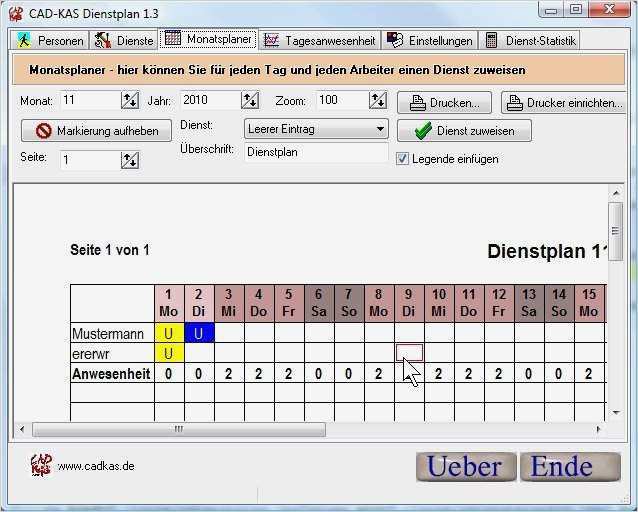
Task: Select yellow U cell in ererwr row
Action: click(x=169, y=353)
